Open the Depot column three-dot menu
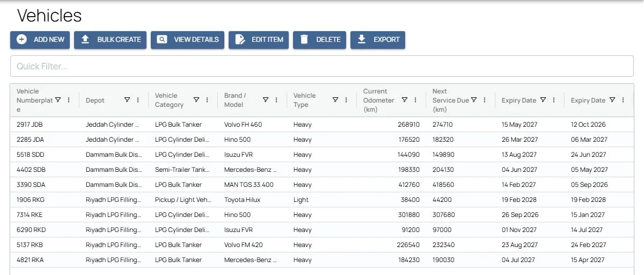 tap(138, 100)
